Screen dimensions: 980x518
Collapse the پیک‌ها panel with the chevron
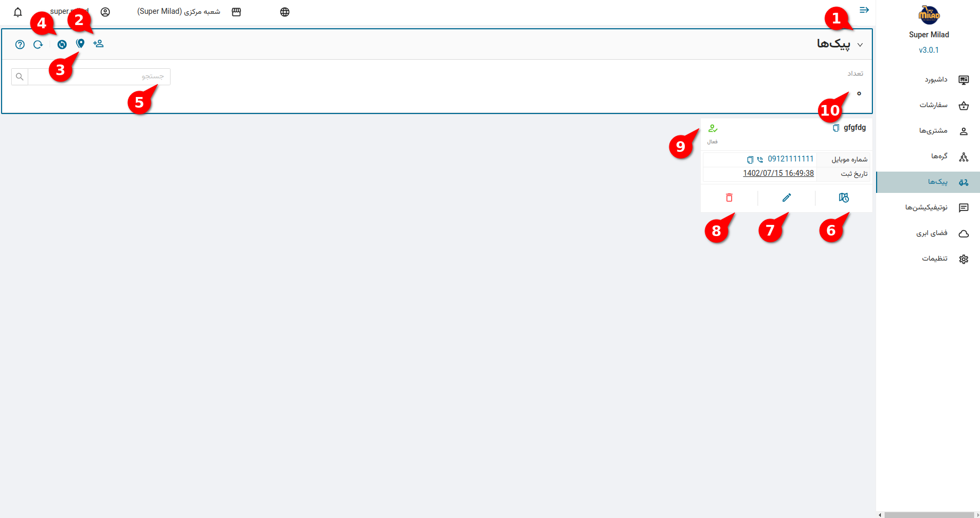860,45
